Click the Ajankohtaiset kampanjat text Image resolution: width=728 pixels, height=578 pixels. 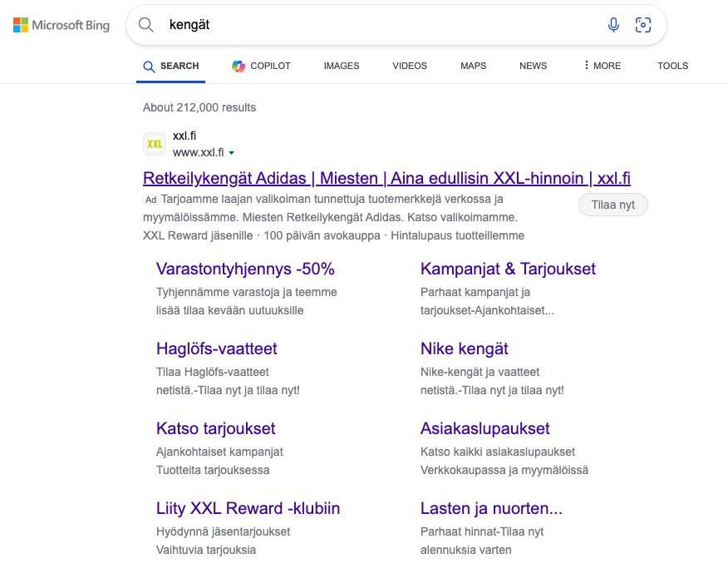click(x=219, y=452)
